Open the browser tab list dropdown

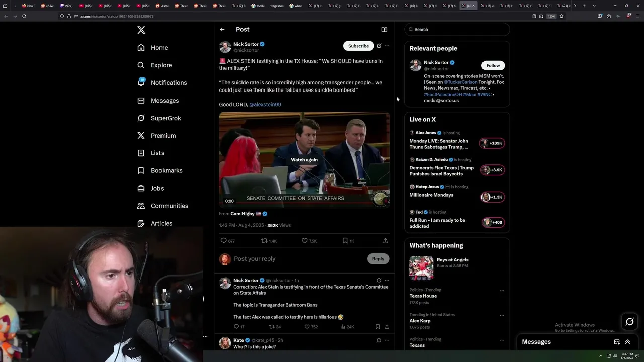point(594,6)
